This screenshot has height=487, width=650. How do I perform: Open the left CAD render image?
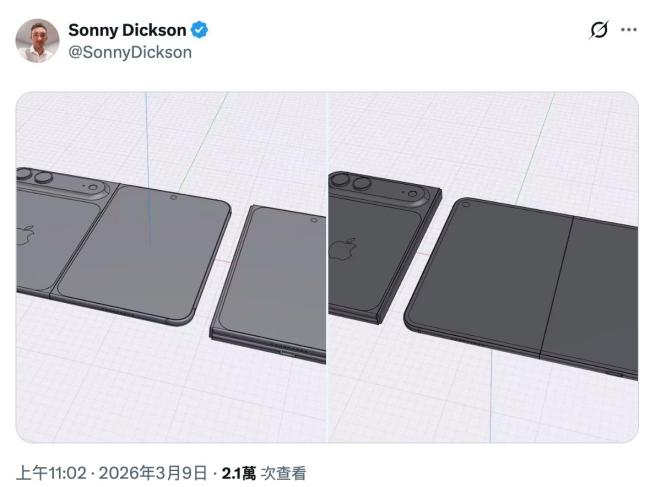pos(171,267)
